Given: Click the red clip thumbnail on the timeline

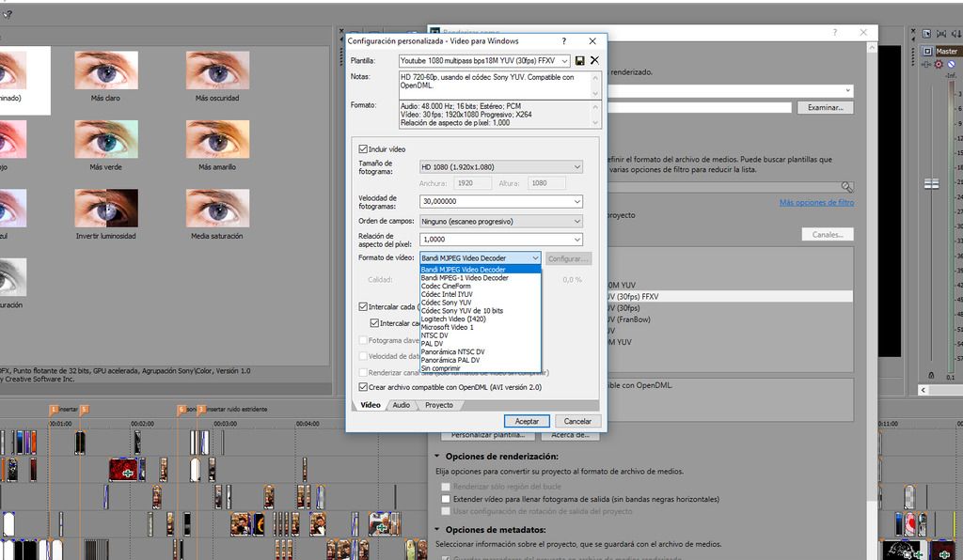Looking at the screenshot, I should pos(123,470).
